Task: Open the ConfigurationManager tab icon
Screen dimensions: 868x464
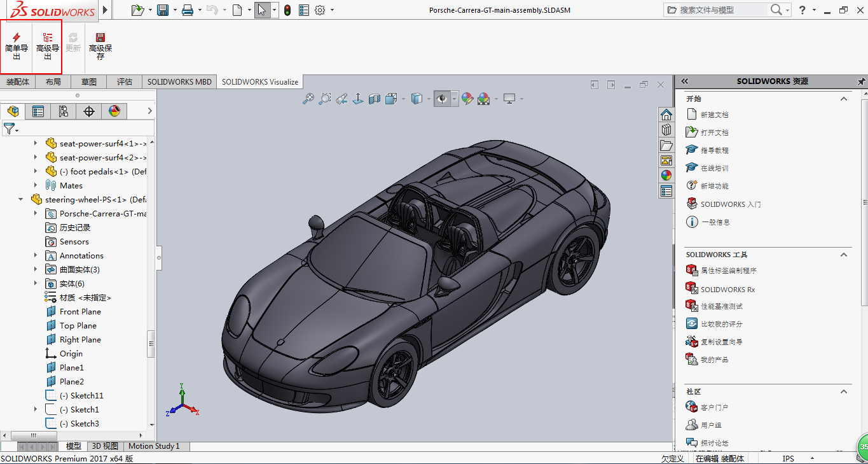Action: pyautogui.click(x=64, y=111)
